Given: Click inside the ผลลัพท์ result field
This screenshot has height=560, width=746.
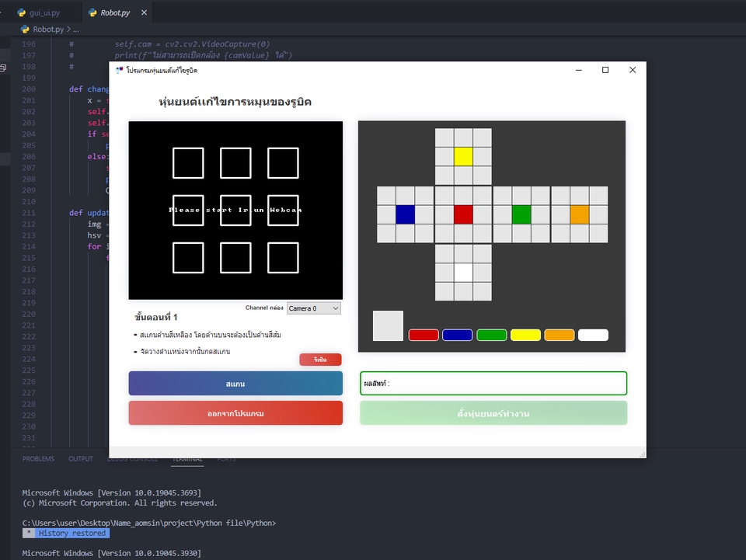Looking at the screenshot, I should (493, 383).
